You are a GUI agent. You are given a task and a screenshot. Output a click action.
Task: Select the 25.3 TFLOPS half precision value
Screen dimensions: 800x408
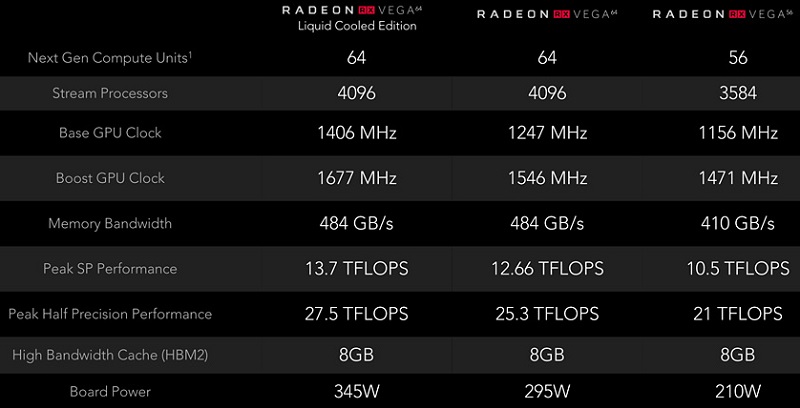click(x=547, y=314)
